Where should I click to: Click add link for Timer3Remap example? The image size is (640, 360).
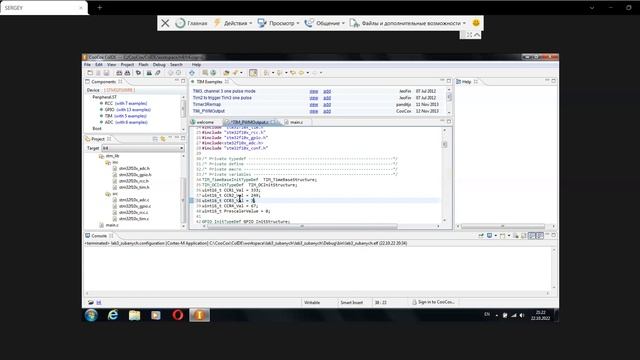[327, 104]
